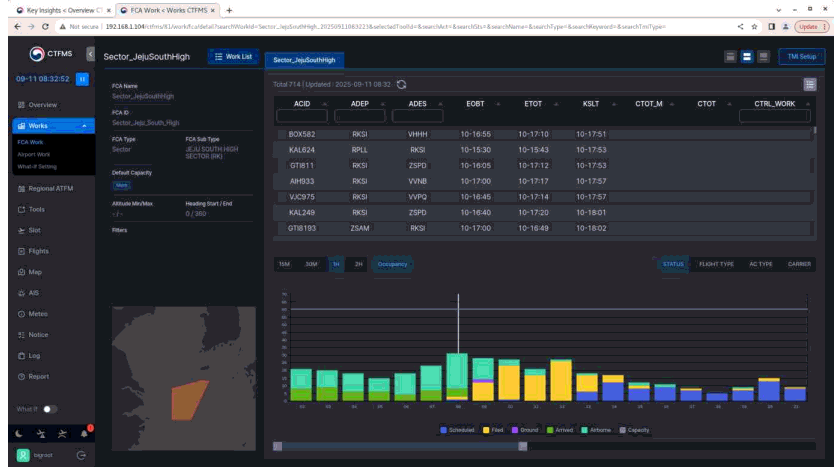
Task: Open the Meteo section
Action: [33, 314]
